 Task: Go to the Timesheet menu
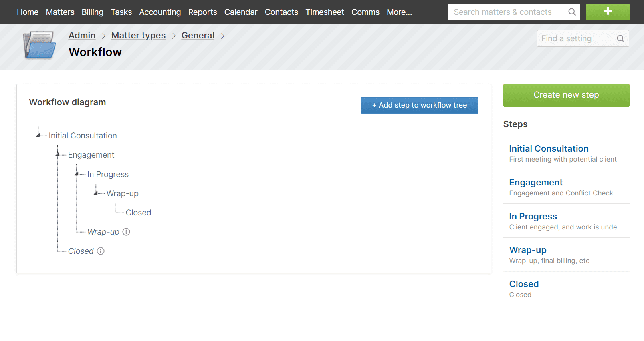coord(325,12)
